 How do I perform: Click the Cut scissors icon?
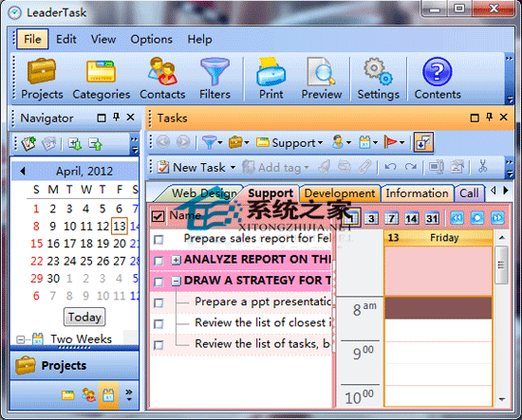[482, 166]
